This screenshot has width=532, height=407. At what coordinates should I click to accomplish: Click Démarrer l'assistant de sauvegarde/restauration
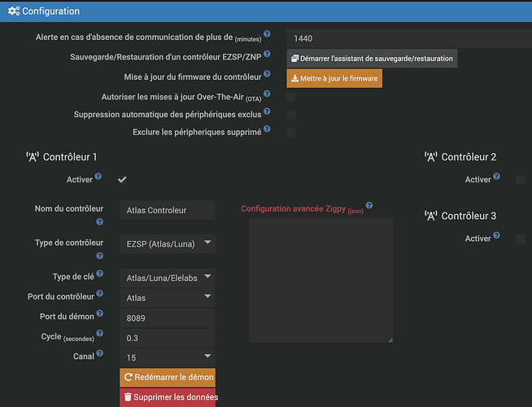click(x=372, y=59)
